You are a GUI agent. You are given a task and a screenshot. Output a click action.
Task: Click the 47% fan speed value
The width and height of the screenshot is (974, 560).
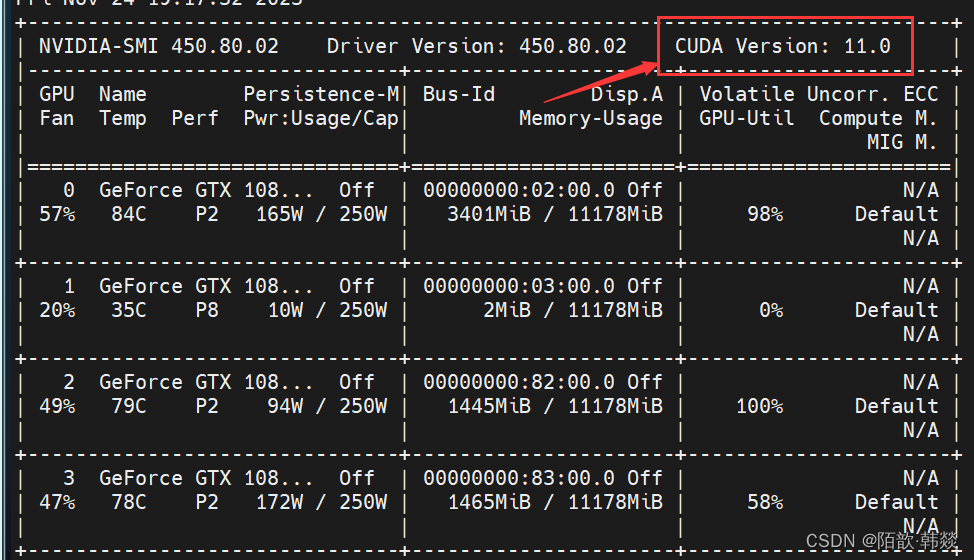pyautogui.click(x=57, y=502)
